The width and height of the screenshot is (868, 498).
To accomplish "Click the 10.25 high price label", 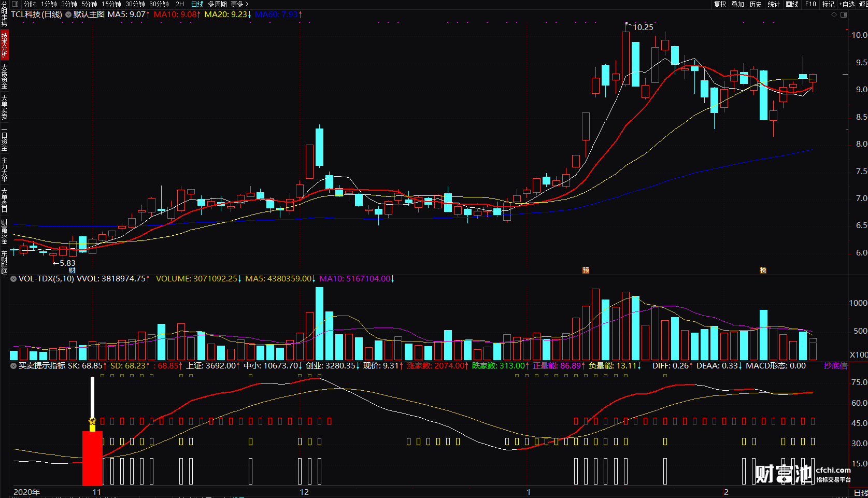I will 643,27.
